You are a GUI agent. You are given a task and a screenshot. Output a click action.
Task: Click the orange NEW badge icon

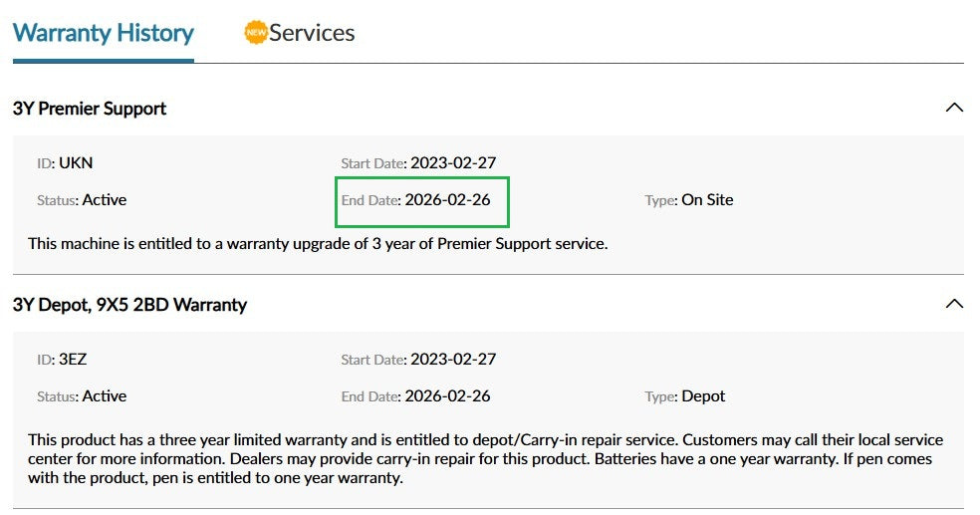(x=256, y=33)
